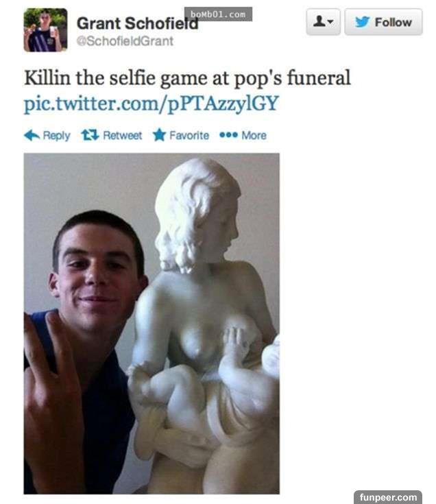Click the reply arrow icon

(x=32, y=135)
